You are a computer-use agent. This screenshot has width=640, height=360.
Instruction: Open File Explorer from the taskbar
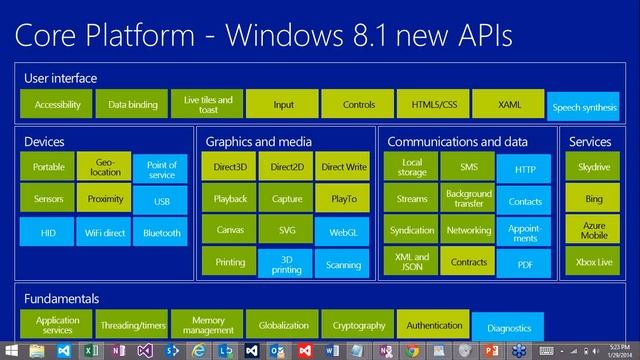37,351
